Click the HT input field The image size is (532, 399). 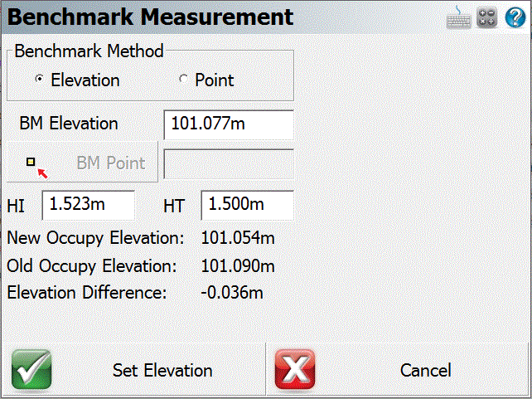[247, 206]
